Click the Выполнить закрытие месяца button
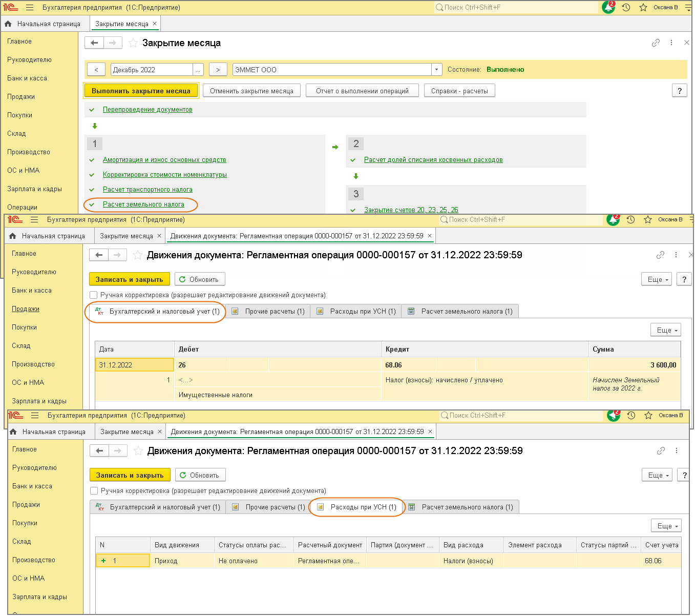The height and width of the screenshot is (616, 695). pos(141,91)
